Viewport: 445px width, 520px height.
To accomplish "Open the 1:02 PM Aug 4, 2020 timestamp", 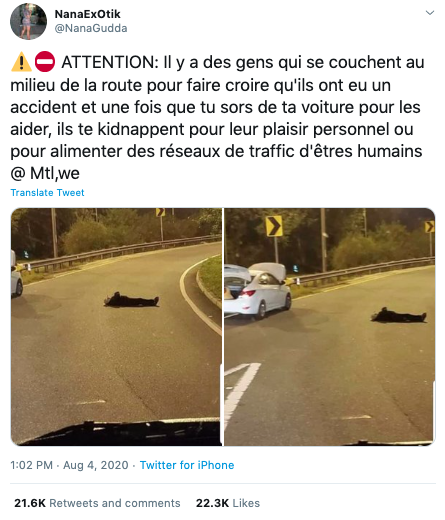I will point(69,465).
